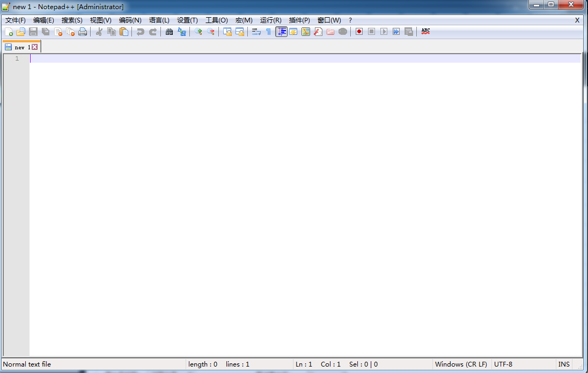This screenshot has width=588, height=373.
Task: Play back the recorded macro
Action: [384, 32]
